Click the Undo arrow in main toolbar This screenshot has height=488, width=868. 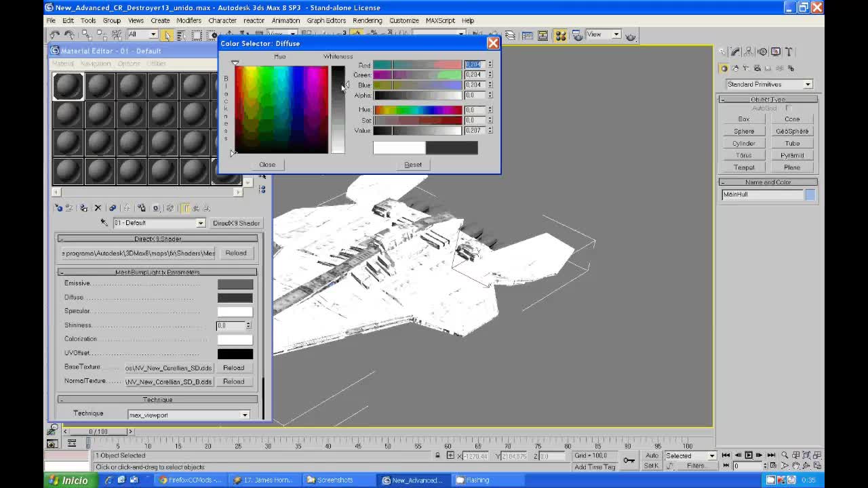pos(55,35)
